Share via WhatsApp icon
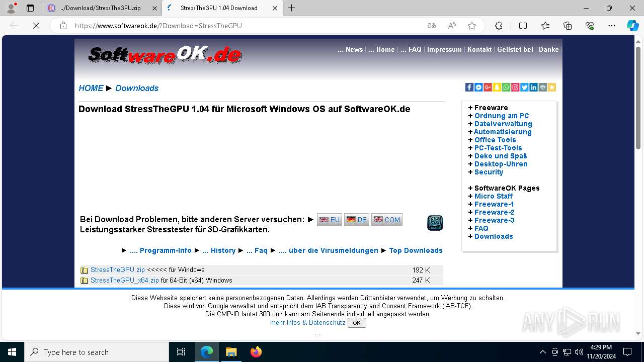 506,87
